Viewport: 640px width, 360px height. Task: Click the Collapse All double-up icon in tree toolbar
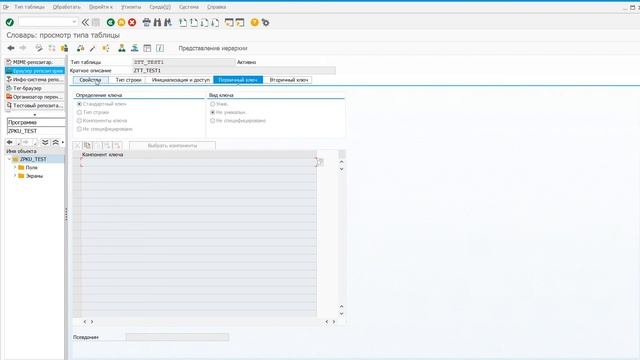pyautogui.click(x=56, y=142)
